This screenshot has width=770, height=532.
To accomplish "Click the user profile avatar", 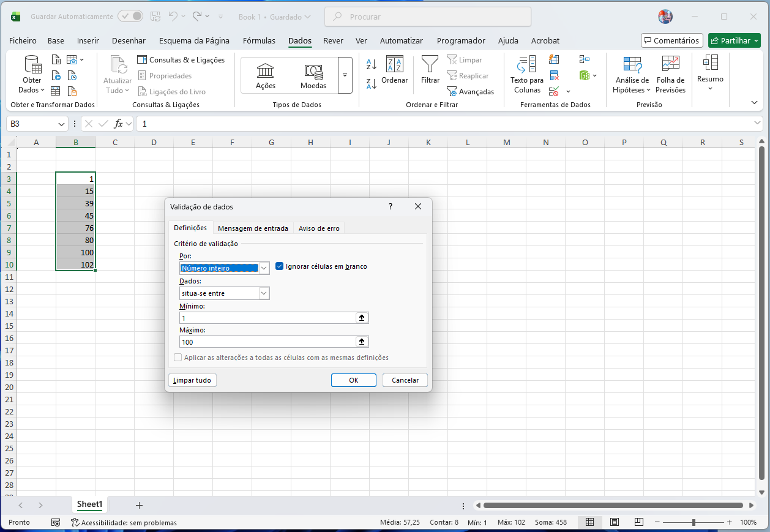I will tap(665, 17).
